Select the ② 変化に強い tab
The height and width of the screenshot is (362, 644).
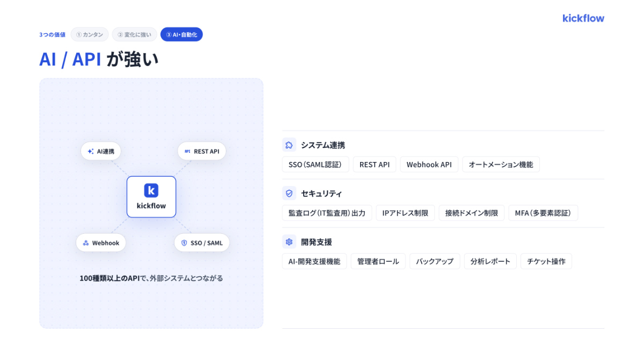[135, 34]
